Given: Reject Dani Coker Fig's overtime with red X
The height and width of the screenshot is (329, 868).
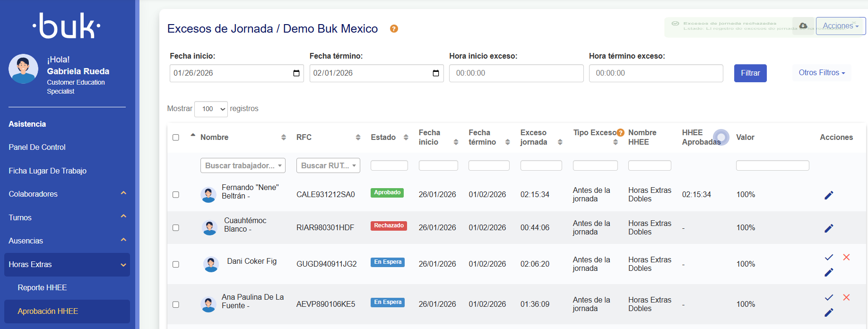Looking at the screenshot, I should [x=846, y=258].
